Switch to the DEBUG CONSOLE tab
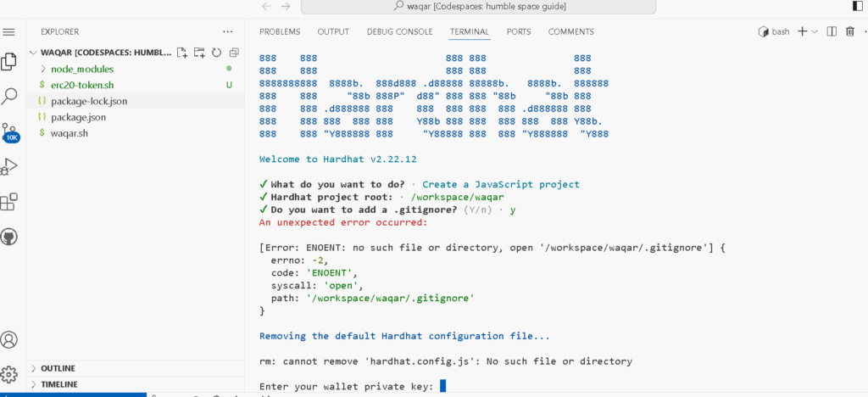Image resolution: width=868 pixels, height=397 pixels. tap(400, 31)
